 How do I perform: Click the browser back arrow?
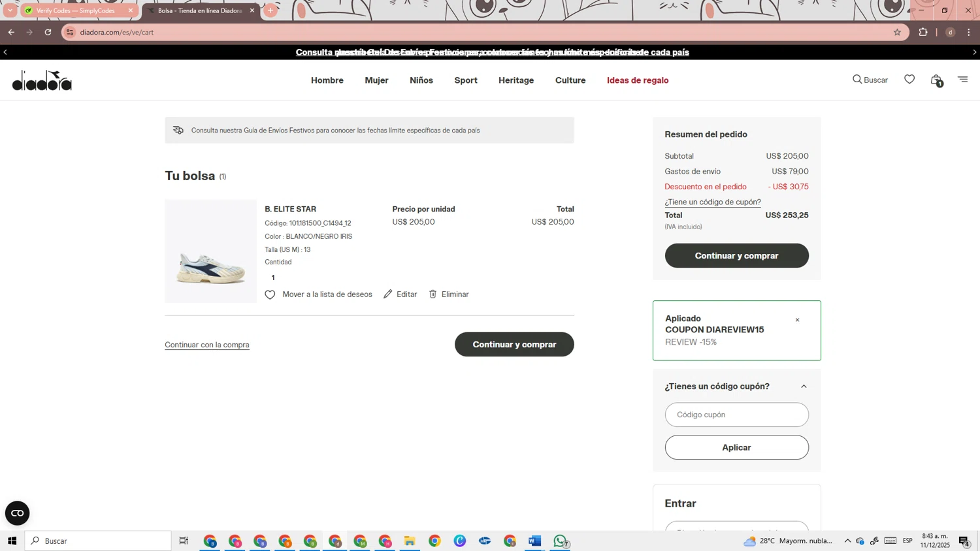(11, 32)
